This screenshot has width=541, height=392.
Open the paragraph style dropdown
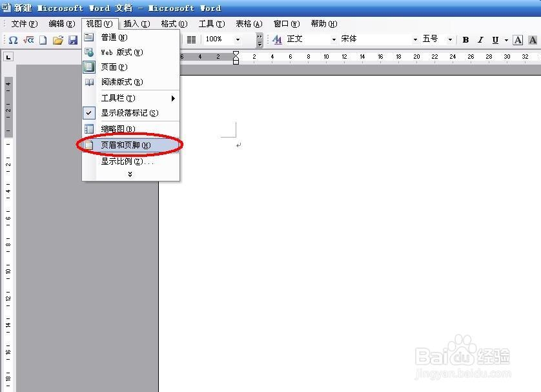pos(334,39)
